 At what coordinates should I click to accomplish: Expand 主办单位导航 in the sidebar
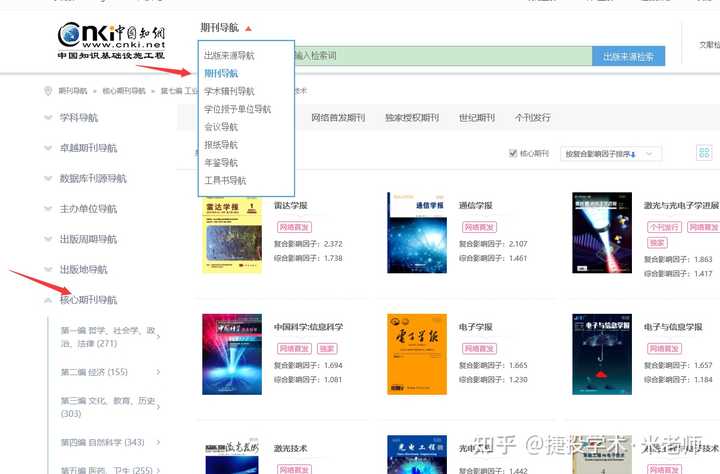(88, 209)
